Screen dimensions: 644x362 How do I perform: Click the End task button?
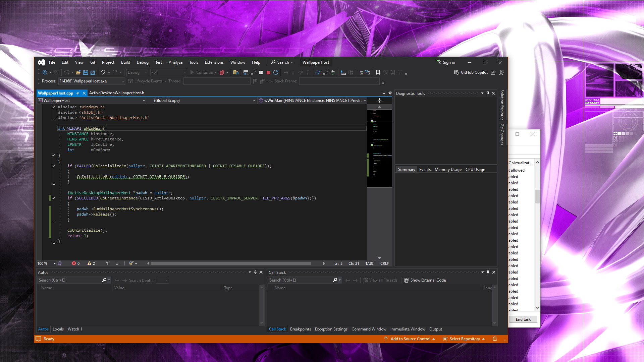(523, 319)
